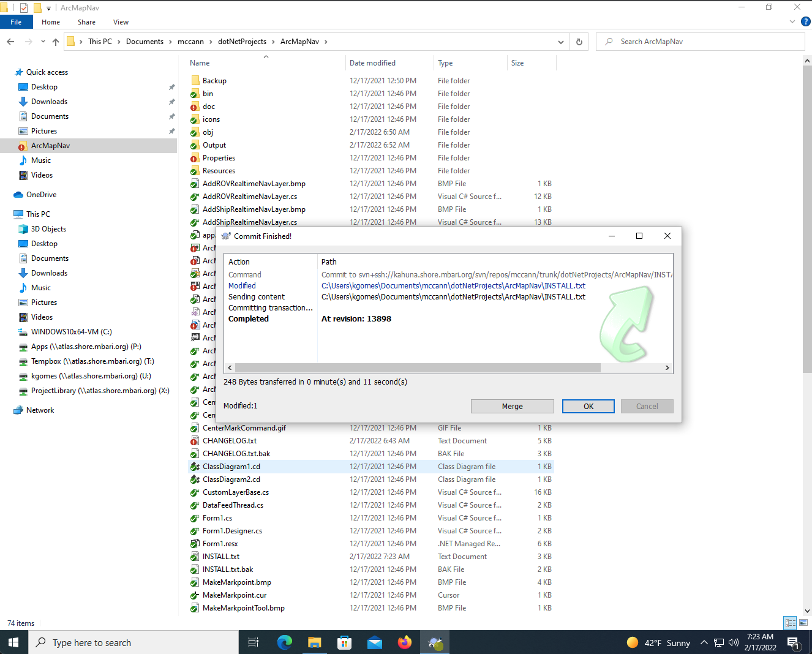Expand the address bar history dropdown
812x654 pixels.
(x=560, y=42)
